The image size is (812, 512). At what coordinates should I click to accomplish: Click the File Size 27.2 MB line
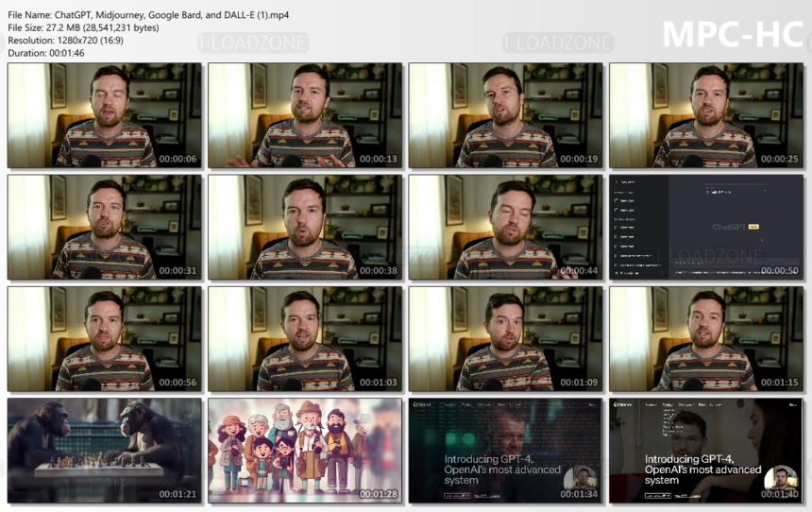[83, 28]
